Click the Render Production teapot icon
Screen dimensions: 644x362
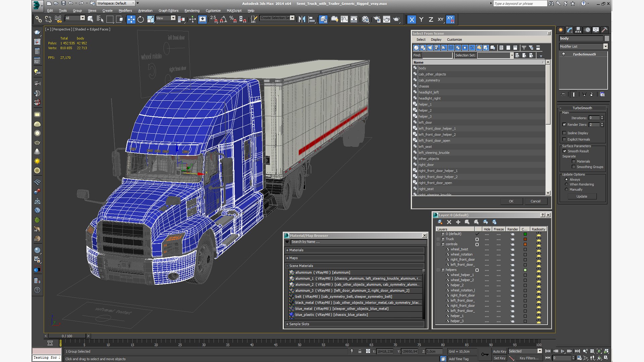tap(396, 19)
